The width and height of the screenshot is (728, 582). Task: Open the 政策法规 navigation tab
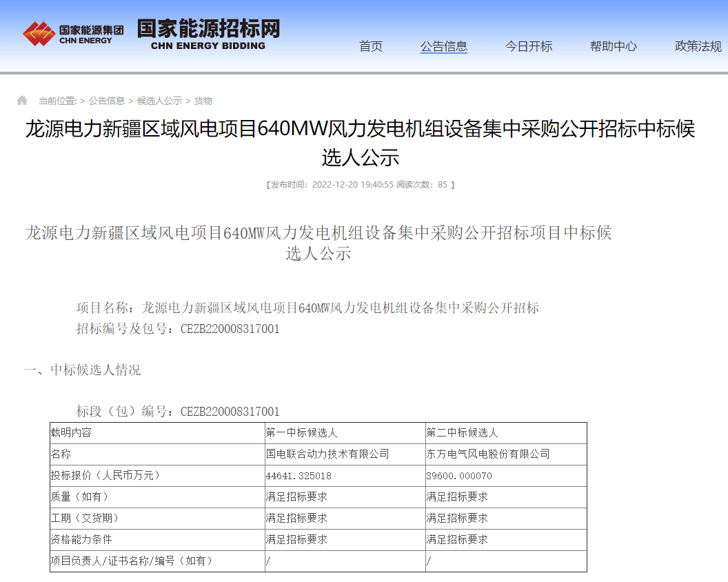[698, 46]
